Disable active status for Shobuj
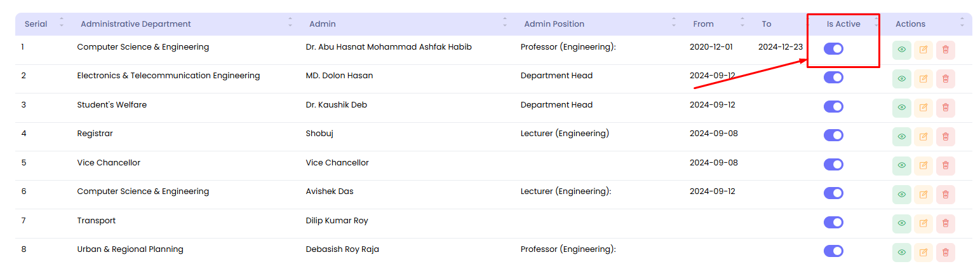This screenshot has width=980, height=264. click(x=833, y=135)
